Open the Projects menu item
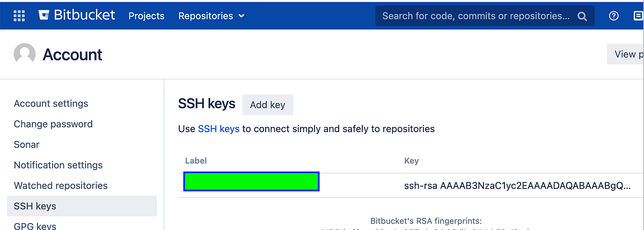Viewport: 644px width, 230px height. 147,16
